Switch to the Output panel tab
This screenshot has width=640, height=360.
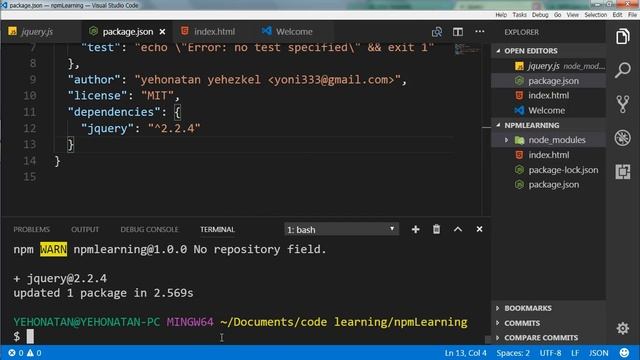[85, 229]
